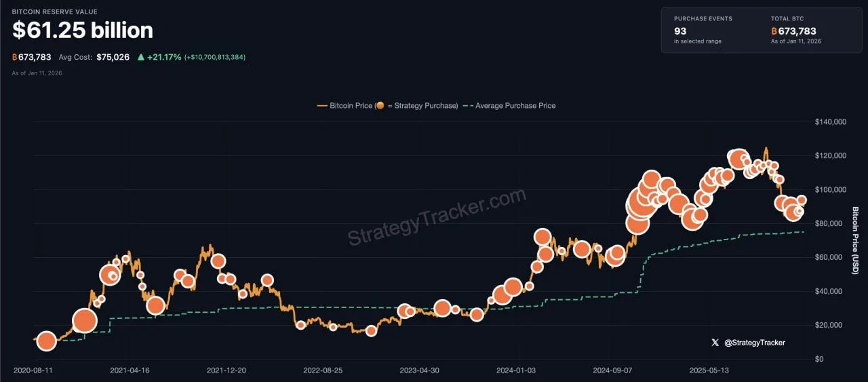
Task: Click the orange line icon before Bitcoin Price legend
Action: 322,106
